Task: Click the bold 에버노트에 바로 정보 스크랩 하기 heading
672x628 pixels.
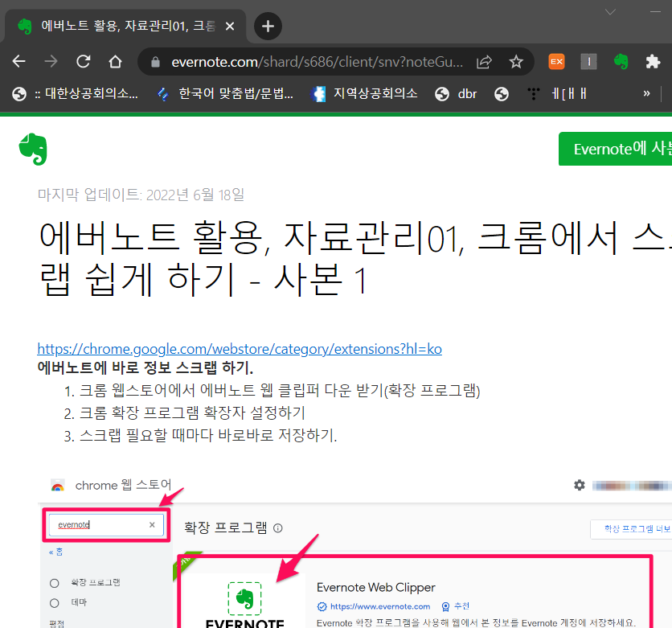Action: 145,367
